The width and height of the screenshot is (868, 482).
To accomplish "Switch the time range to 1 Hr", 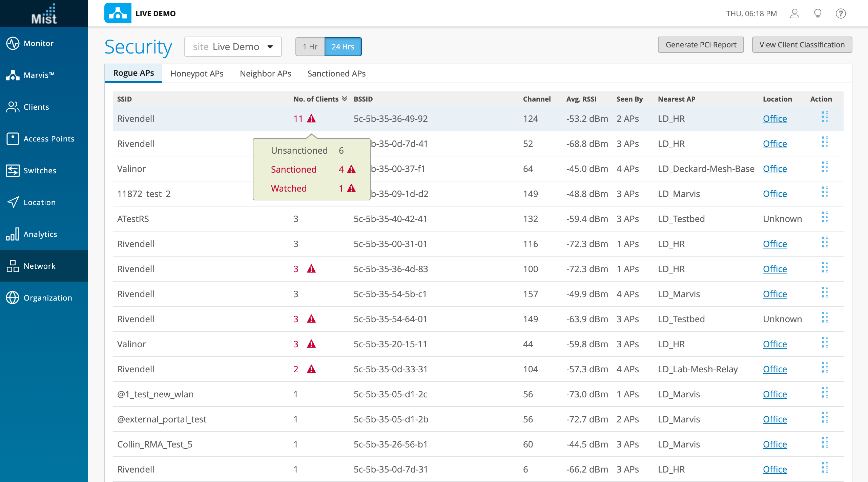I will click(310, 47).
